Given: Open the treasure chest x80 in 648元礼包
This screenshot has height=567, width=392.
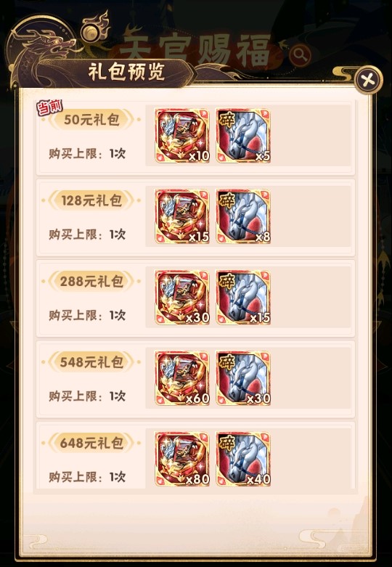Looking at the screenshot, I should click(182, 459).
